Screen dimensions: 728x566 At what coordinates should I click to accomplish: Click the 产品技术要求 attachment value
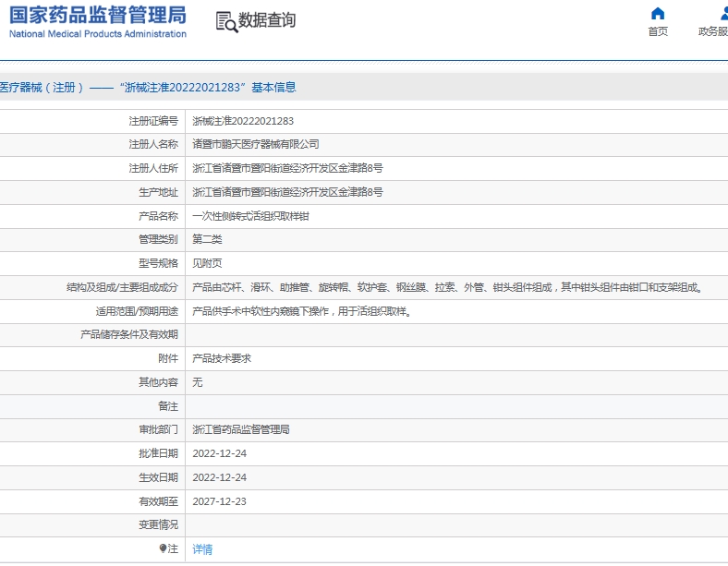pyautogui.click(x=222, y=358)
